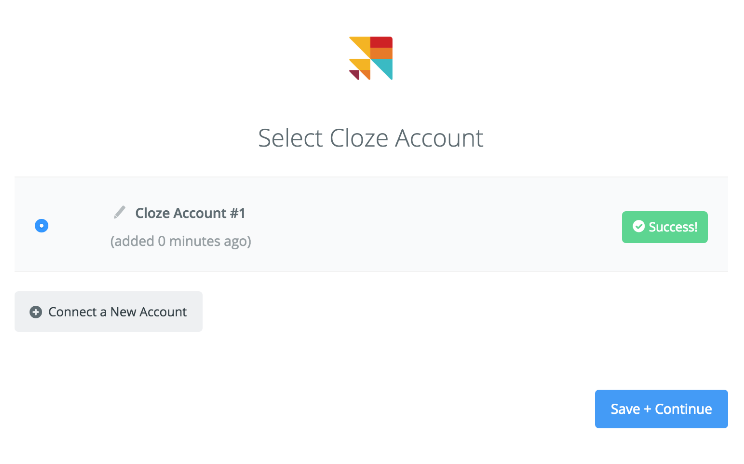
Task: Click the plus icon beside Connect a New Account
Action: click(36, 312)
